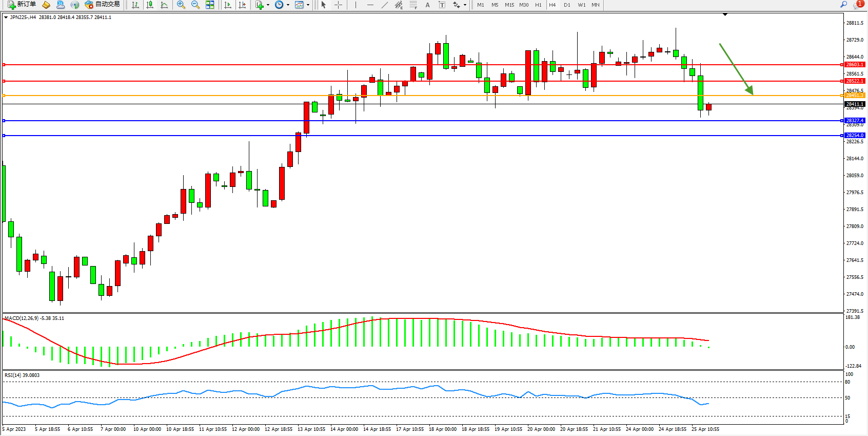The image size is (868, 436).
Task: Open a new order with 新订单 button
Action: point(22,5)
